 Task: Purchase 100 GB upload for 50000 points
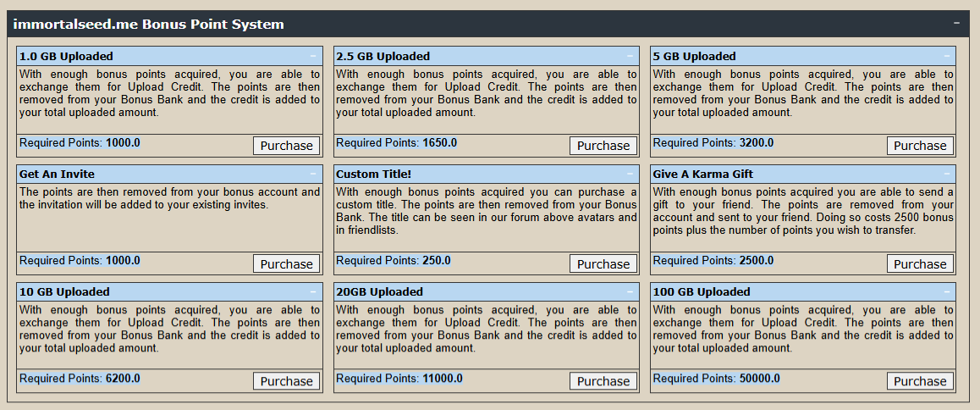click(x=920, y=381)
